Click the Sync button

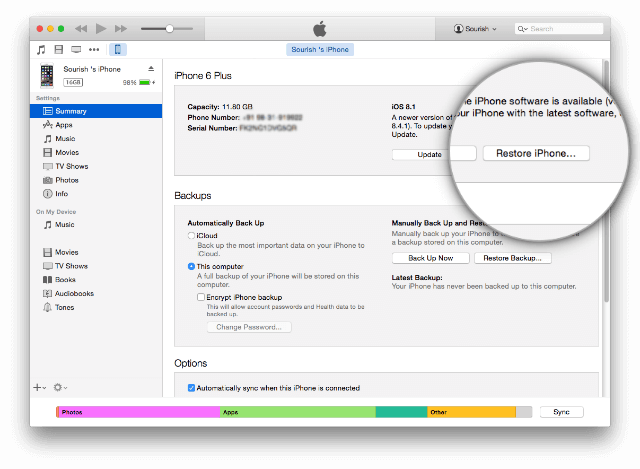pos(562,412)
